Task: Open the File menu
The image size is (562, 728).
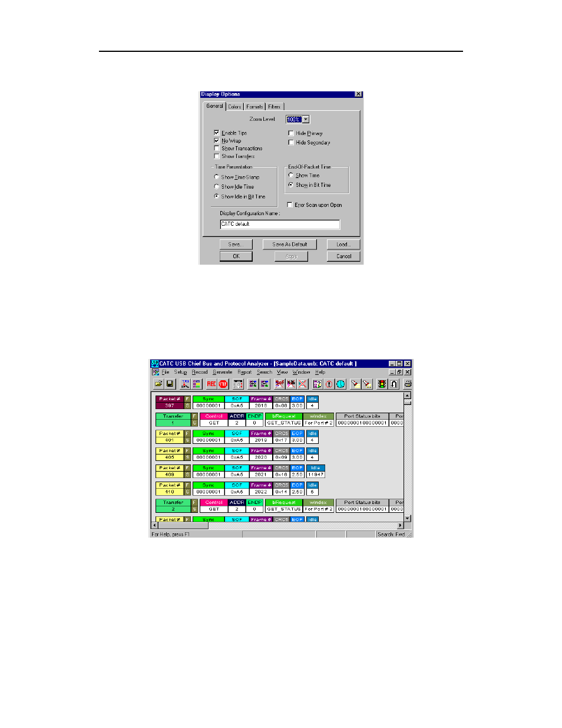Action: point(166,372)
